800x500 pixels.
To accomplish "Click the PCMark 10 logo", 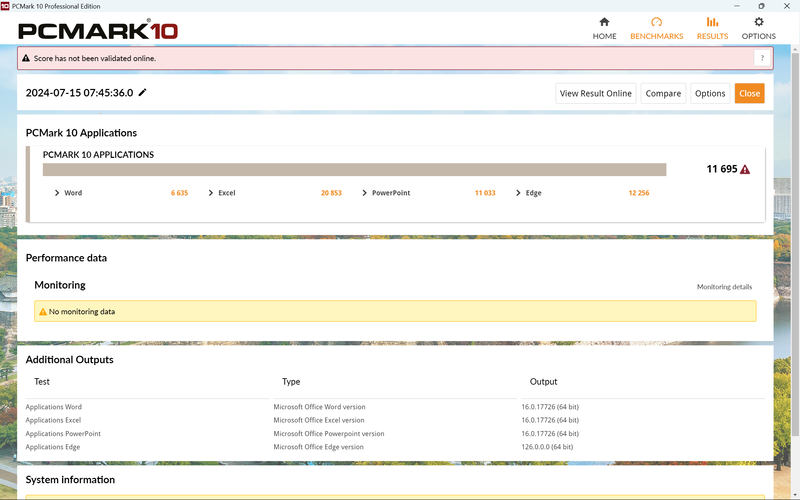I will [98, 30].
